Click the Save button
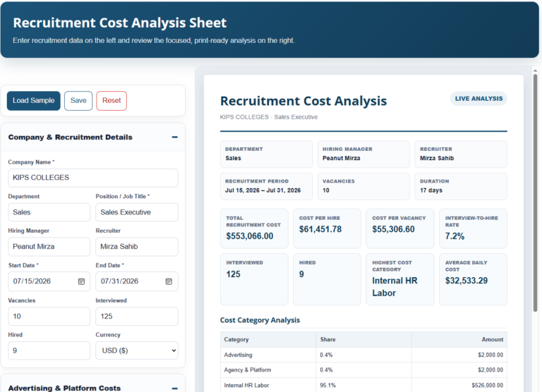 tap(78, 101)
